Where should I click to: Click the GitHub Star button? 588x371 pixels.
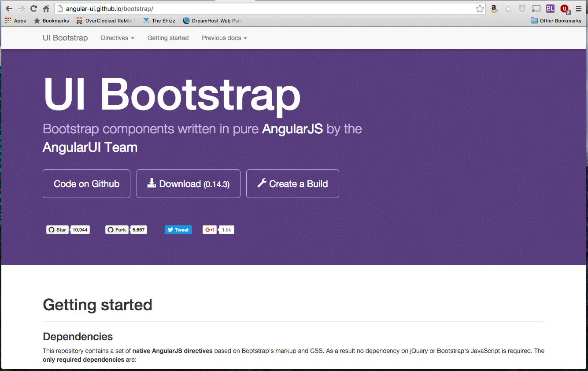tap(57, 230)
